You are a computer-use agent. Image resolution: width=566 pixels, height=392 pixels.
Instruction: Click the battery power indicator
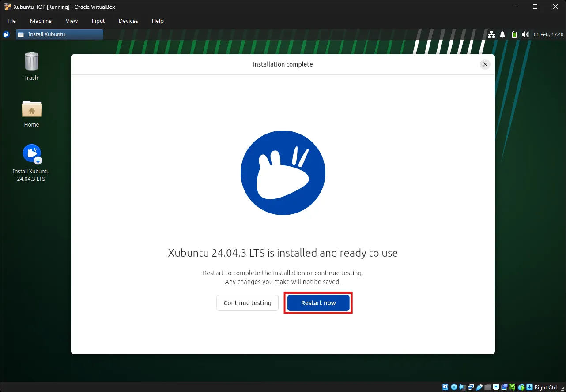[514, 34]
